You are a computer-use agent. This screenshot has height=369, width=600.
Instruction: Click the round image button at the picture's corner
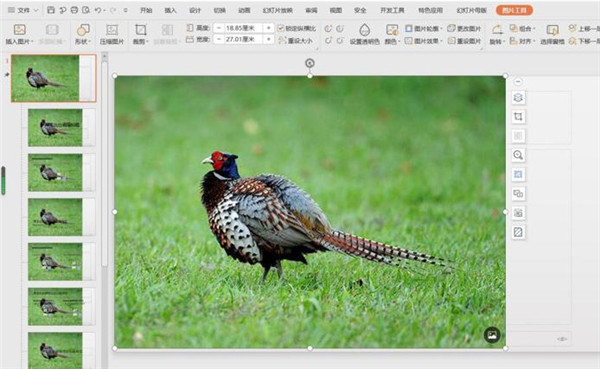492,335
